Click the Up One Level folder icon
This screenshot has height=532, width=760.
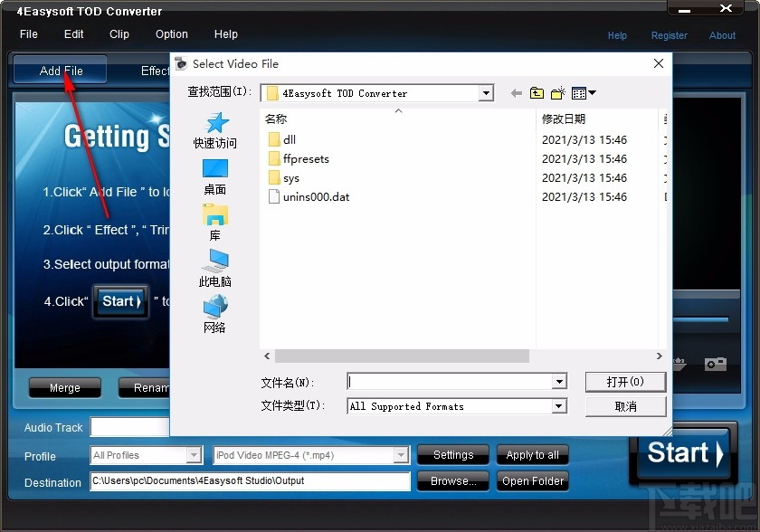coord(537,92)
